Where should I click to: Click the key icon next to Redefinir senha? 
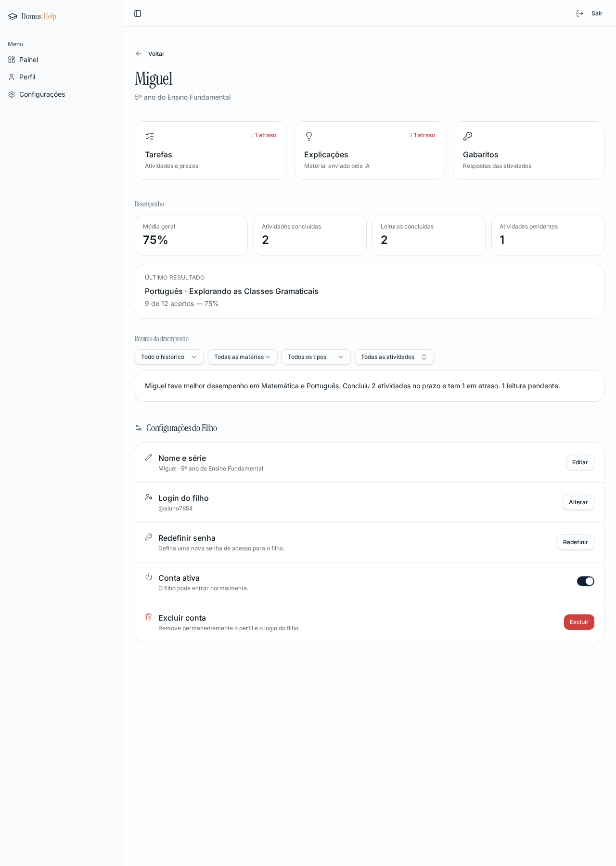pos(149,537)
